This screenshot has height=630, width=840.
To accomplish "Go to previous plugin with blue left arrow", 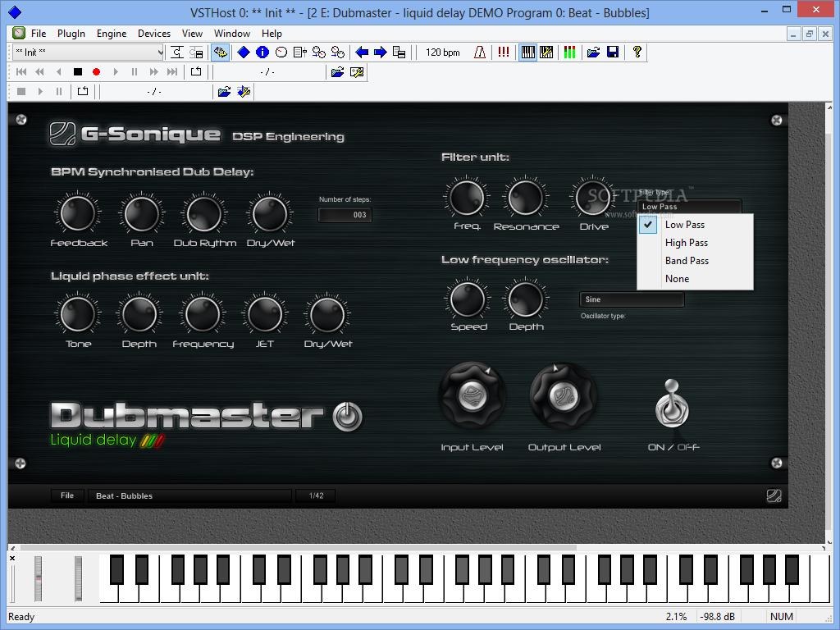I will click(362, 52).
